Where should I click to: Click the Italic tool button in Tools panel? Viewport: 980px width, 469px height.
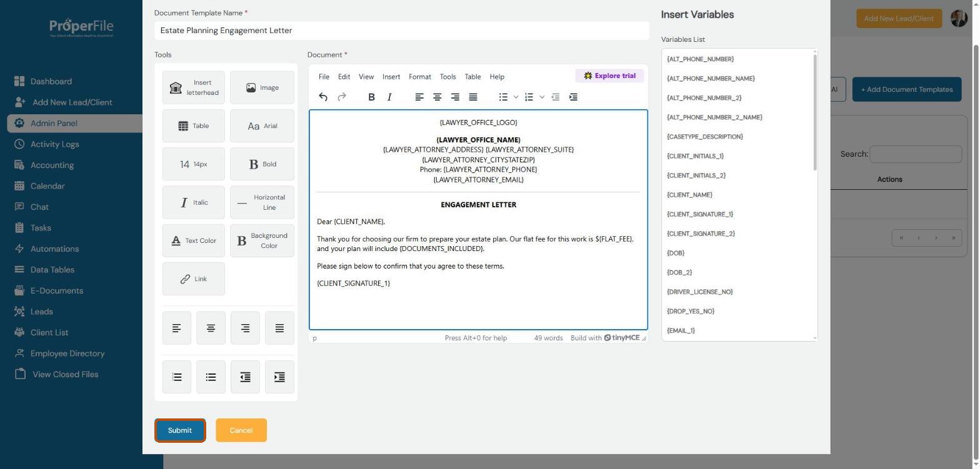tap(194, 202)
